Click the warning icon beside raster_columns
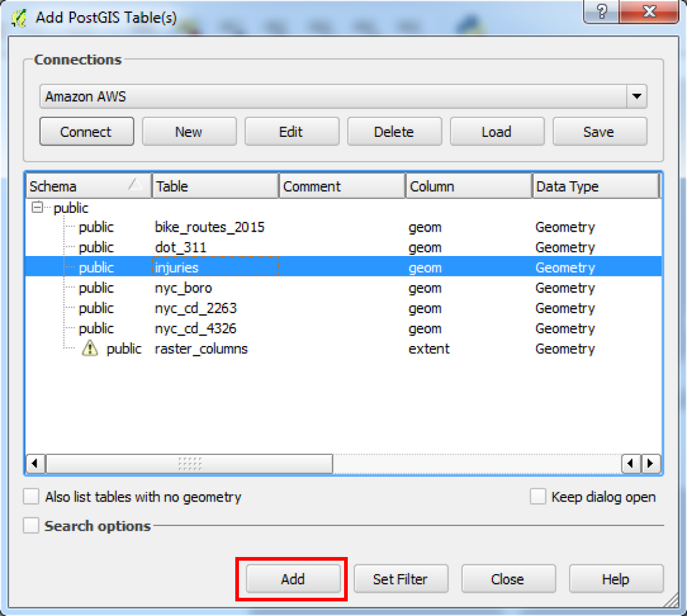687x616 pixels. [x=89, y=348]
